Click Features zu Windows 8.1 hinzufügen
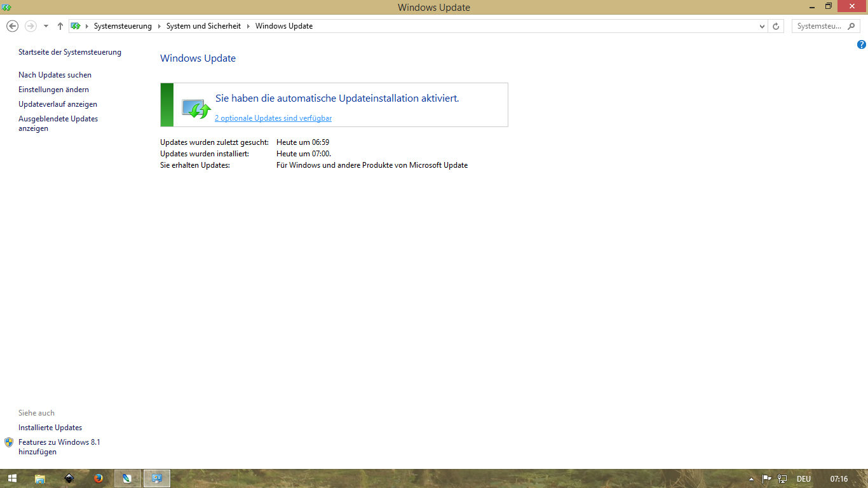 coord(59,447)
